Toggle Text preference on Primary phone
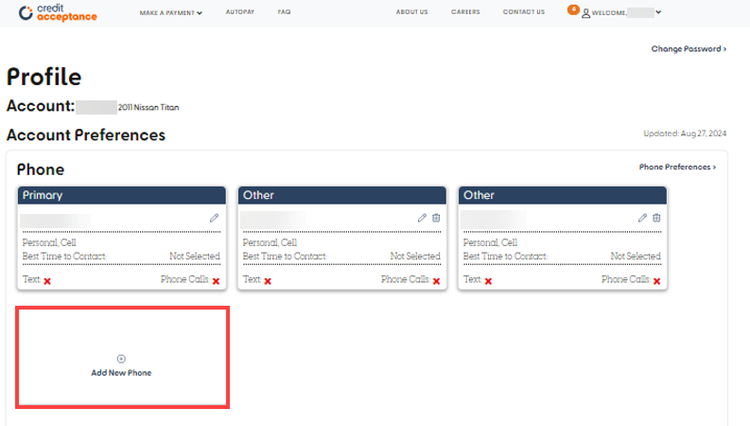 pyautogui.click(x=47, y=282)
